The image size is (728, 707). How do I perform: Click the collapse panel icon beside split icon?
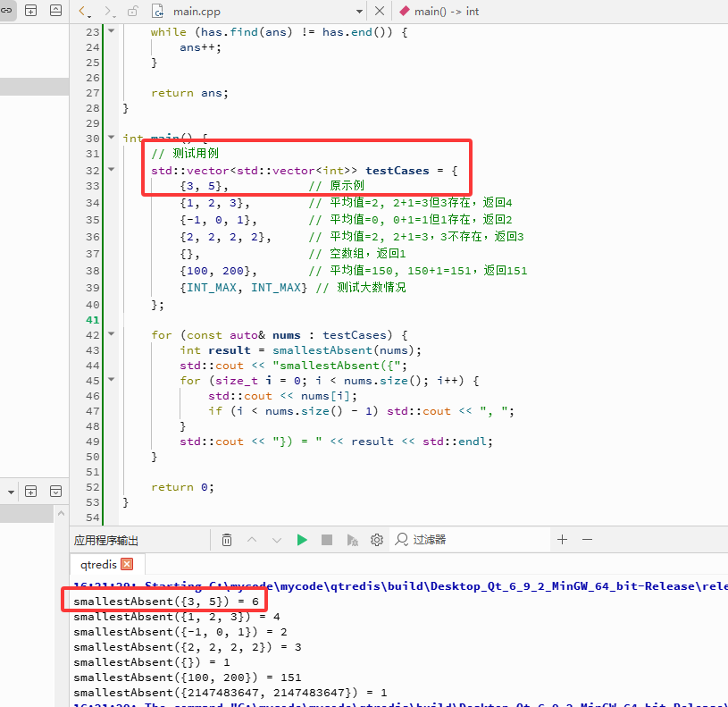(55, 10)
